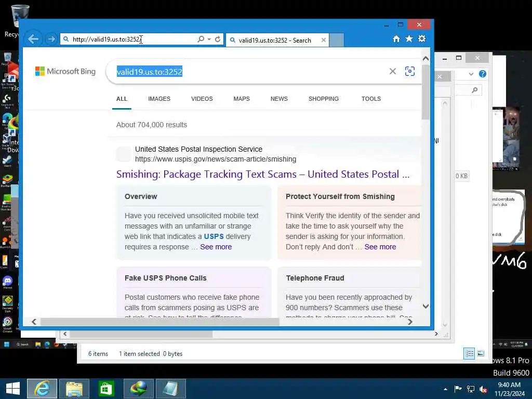The height and width of the screenshot is (399, 532).
Task: Switch to the NEWS tab
Action: (x=279, y=99)
